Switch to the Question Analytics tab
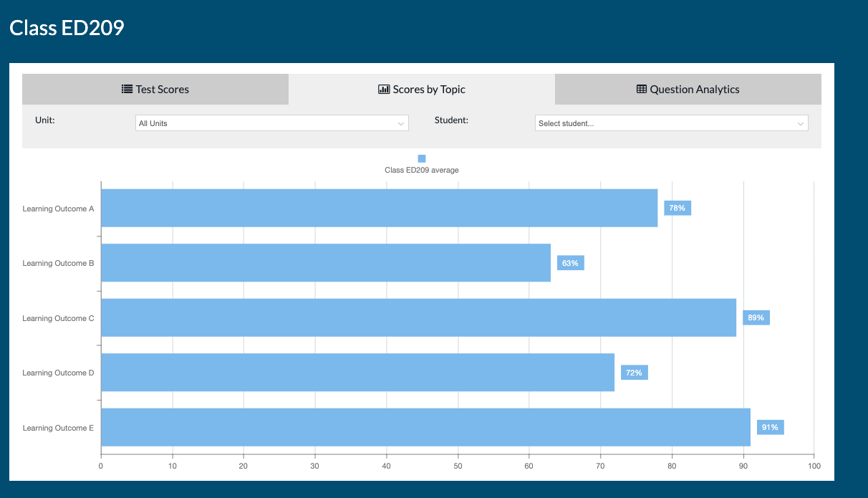 [x=688, y=90]
